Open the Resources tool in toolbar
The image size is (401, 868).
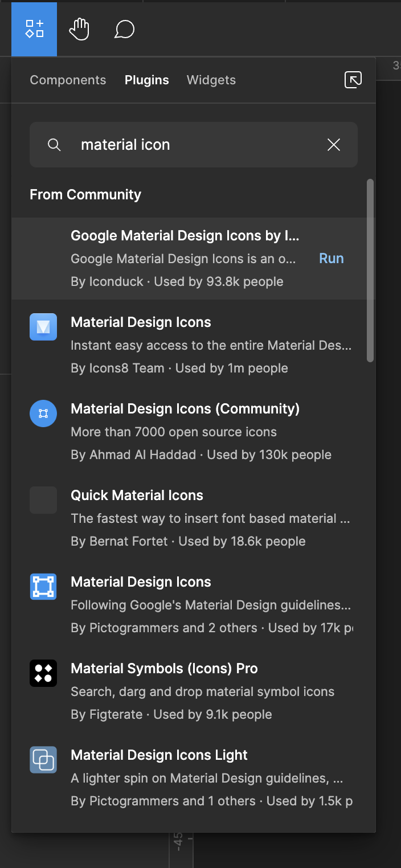click(x=34, y=29)
